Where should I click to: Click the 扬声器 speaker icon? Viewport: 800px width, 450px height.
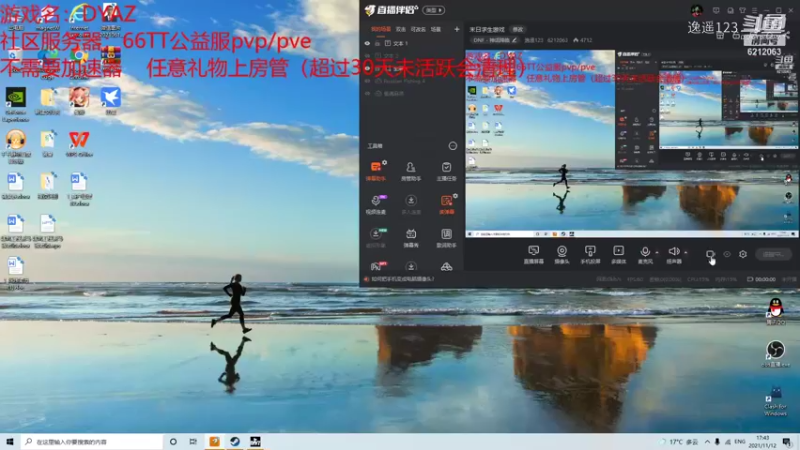673,254
